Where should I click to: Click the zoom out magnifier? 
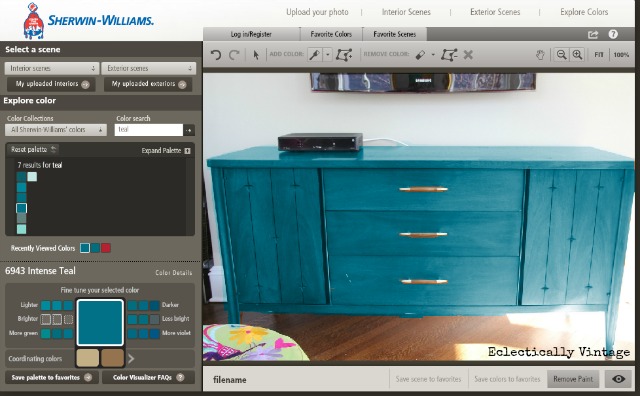point(562,54)
